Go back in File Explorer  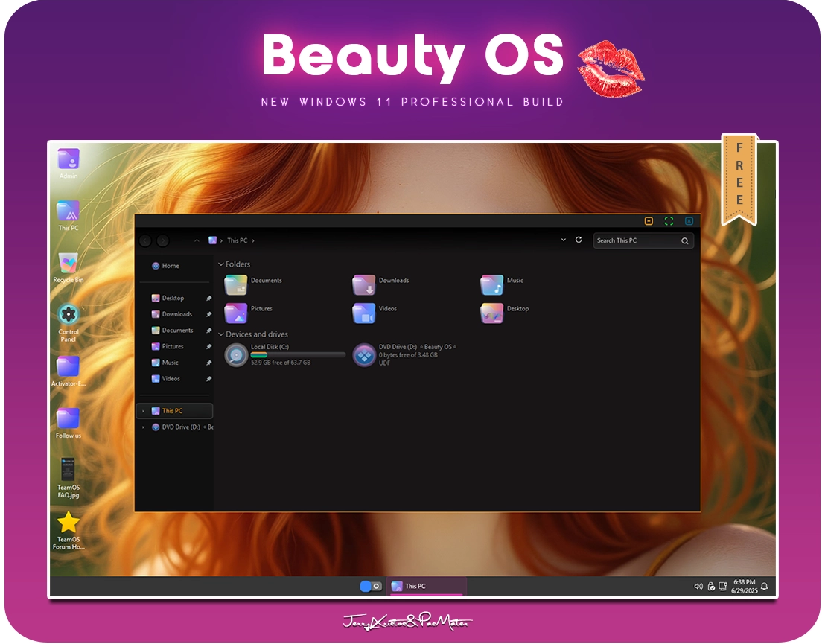(146, 240)
